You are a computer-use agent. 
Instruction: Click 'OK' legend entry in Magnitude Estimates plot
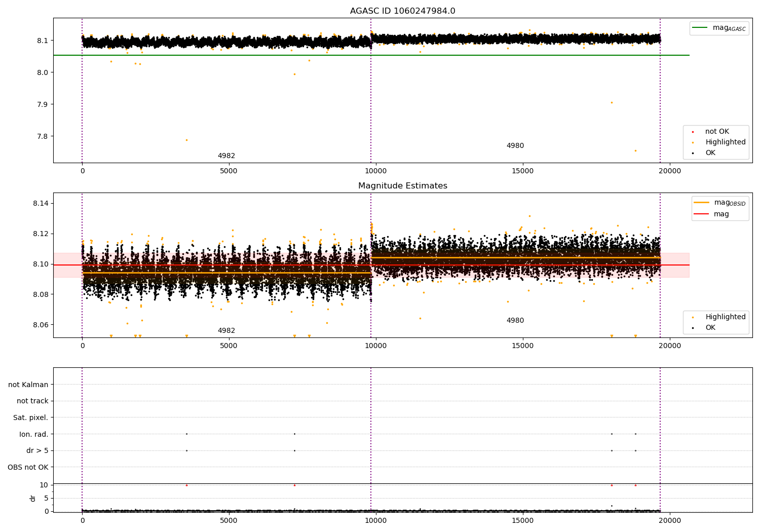tap(710, 328)
